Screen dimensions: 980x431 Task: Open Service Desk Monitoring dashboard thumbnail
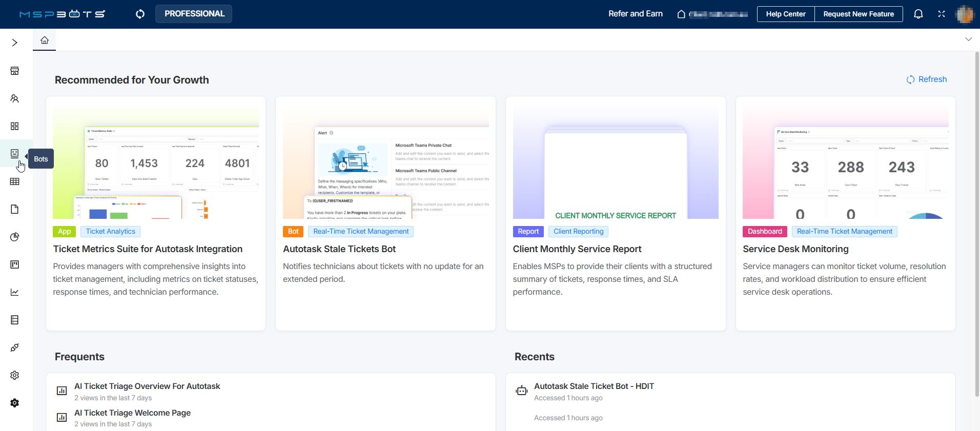point(845,163)
